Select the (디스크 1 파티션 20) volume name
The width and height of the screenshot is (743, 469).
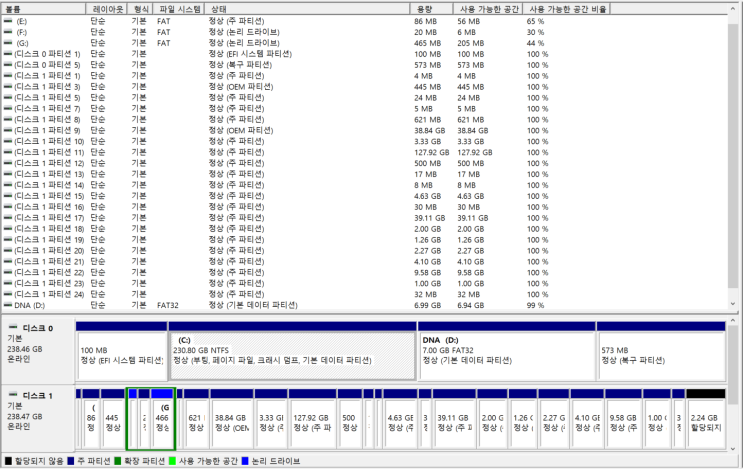(49, 250)
